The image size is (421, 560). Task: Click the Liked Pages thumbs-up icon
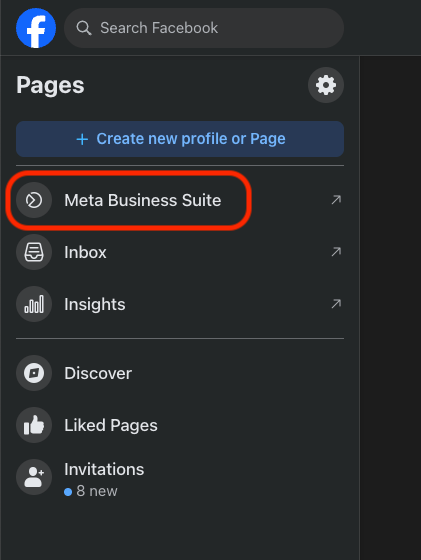(x=34, y=425)
